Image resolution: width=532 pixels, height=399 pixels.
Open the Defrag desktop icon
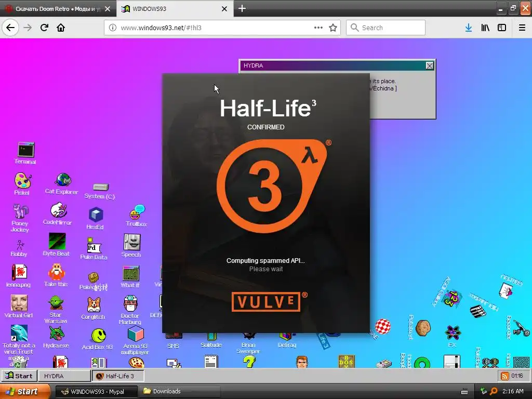click(x=287, y=341)
